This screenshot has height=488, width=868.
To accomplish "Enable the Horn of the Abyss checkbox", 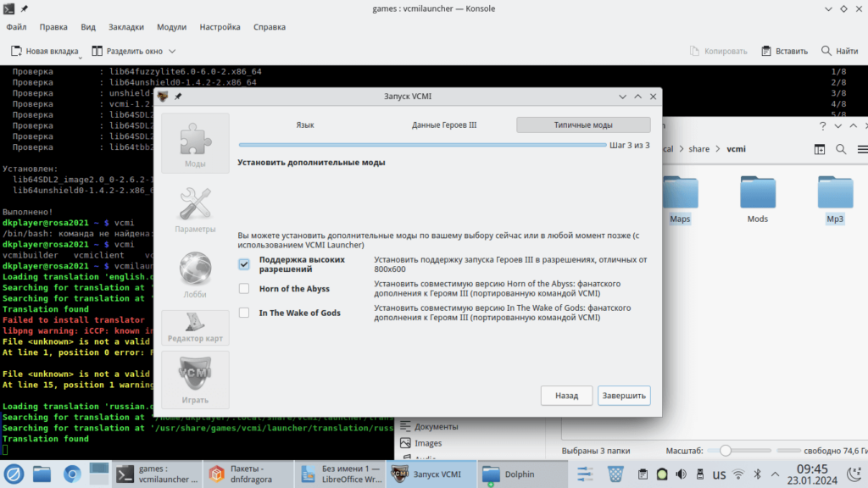I will tap(244, 289).
